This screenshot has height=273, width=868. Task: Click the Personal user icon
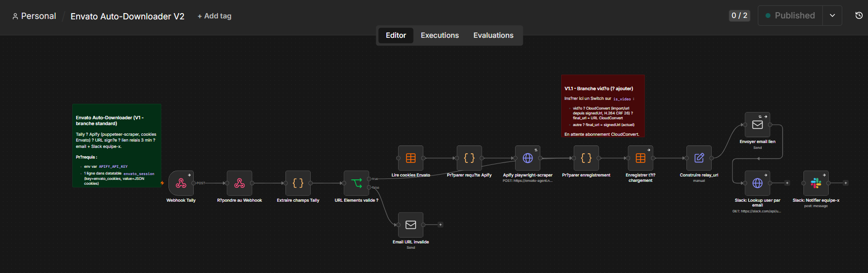(15, 16)
